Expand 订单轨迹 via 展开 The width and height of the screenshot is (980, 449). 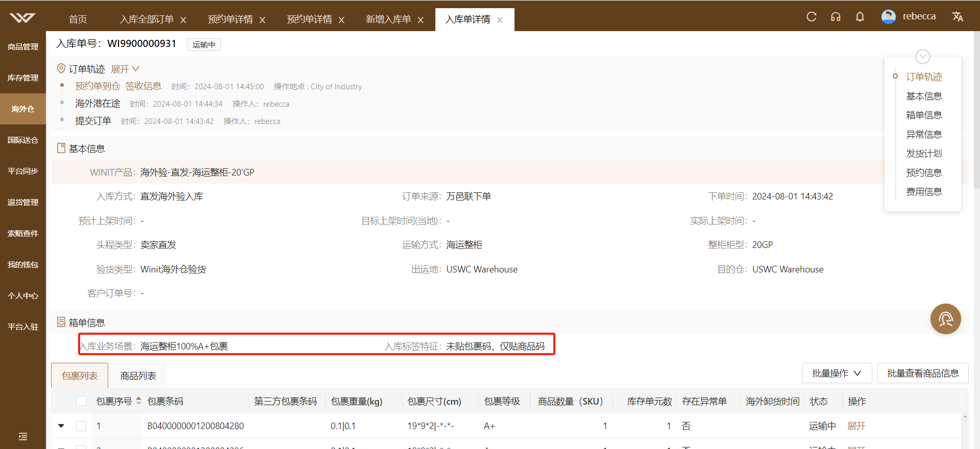click(125, 69)
